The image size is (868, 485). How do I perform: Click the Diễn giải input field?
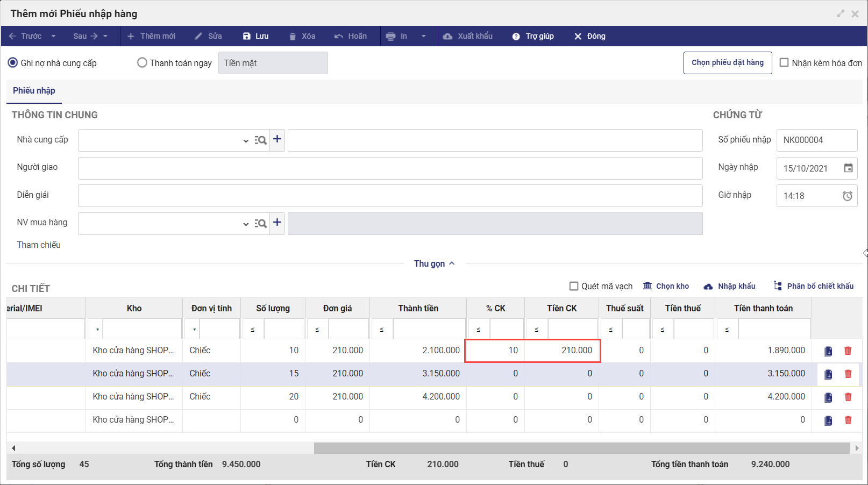(390, 196)
